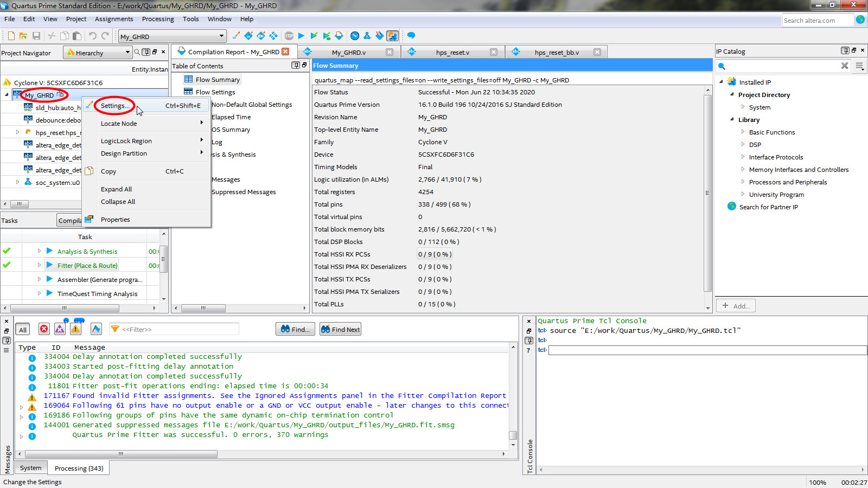Toggle the red error messages filter

pos(44,329)
